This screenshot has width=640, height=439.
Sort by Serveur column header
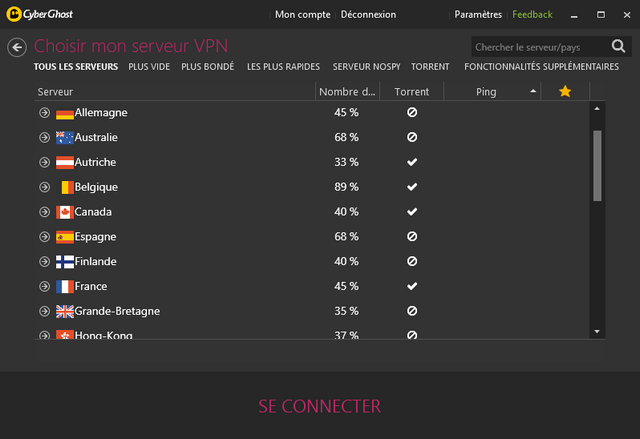click(175, 92)
